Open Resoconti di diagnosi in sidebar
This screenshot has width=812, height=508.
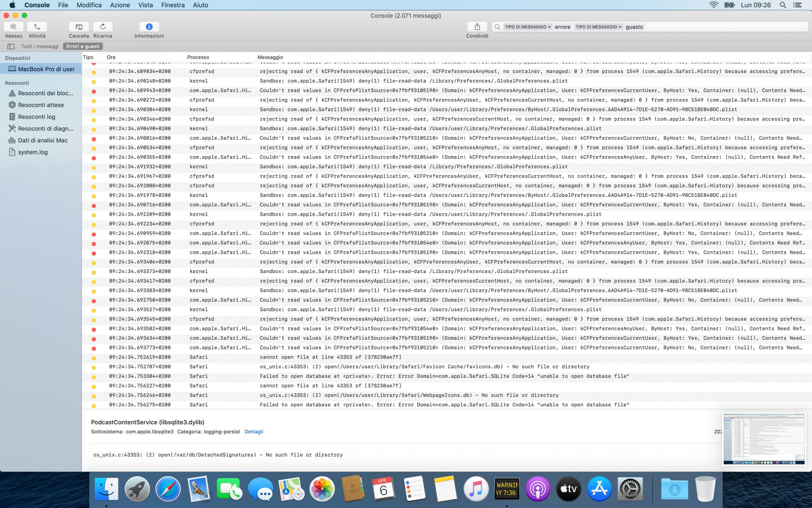tap(41, 128)
